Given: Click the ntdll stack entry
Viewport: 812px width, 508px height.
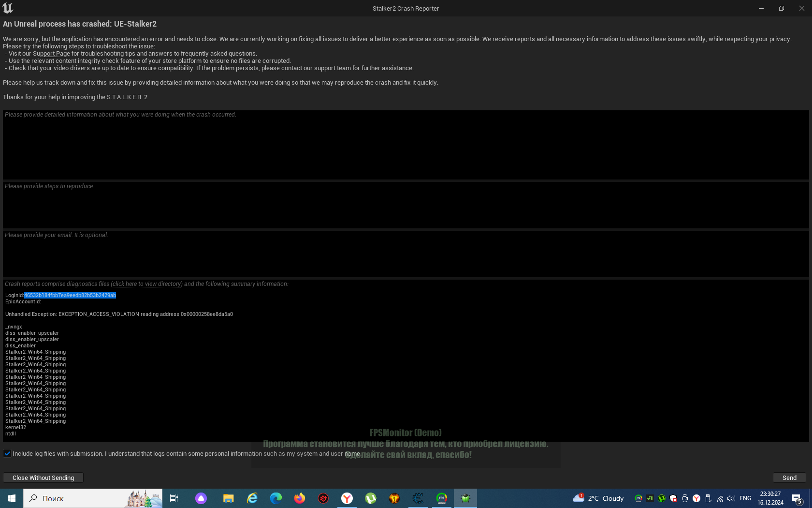Looking at the screenshot, I should pyautogui.click(x=11, y=433).
